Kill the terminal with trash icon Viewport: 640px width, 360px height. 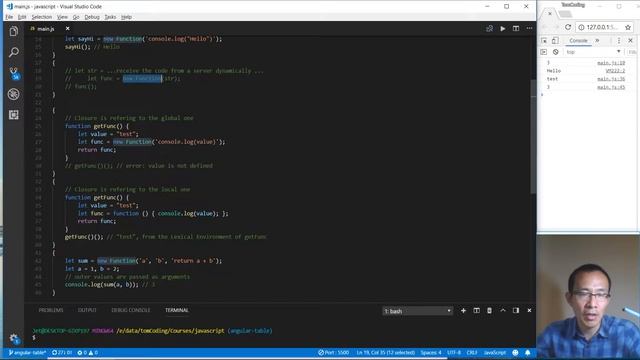[x=489, y=311]
